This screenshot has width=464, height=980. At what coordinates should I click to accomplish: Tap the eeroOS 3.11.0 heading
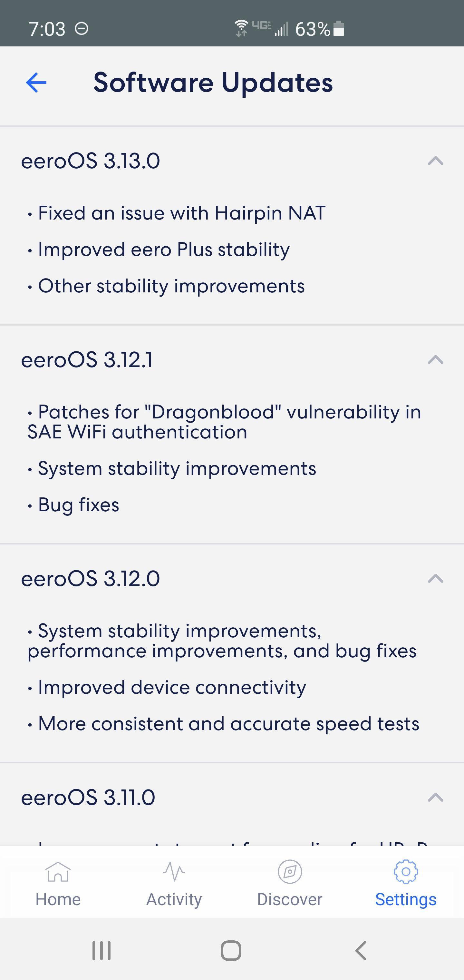[88, 798]
